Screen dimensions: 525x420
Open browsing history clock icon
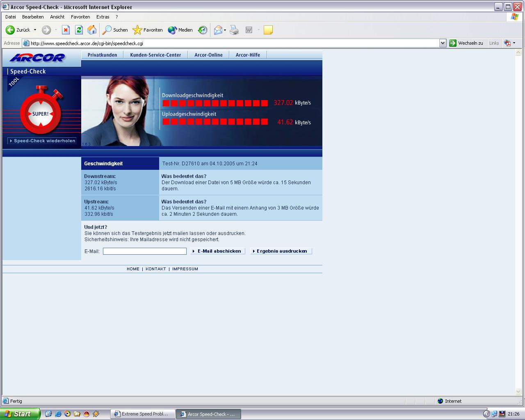click(x=203, y=30)
